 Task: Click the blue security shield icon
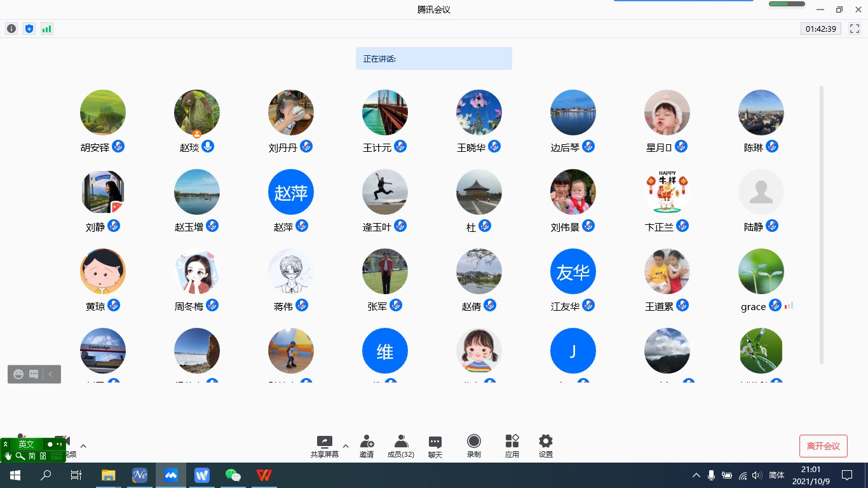(x=29, y=29)
